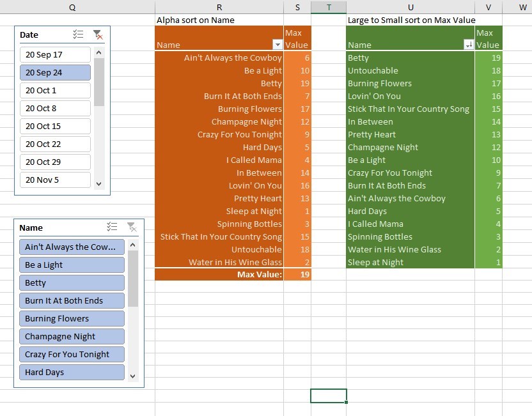This screenshot has height=416, width=532.
Task: Select column Q header
Action: pos(72,7)
